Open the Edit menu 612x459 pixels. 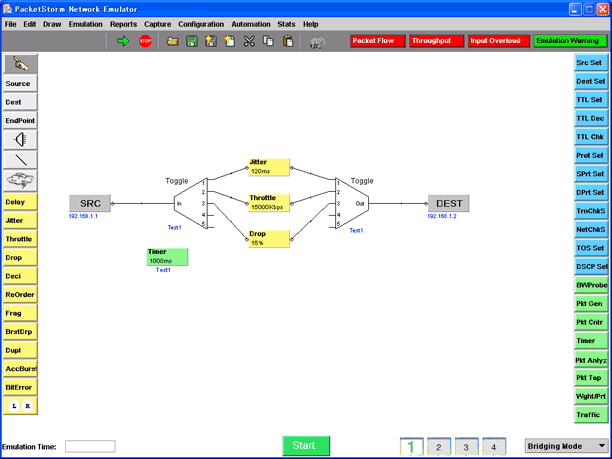pos(30,24)
